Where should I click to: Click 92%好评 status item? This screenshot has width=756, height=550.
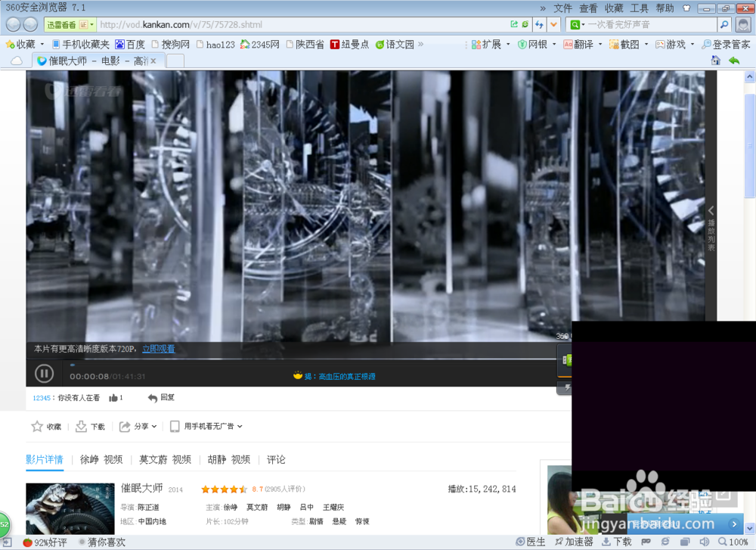(x=45, y=542)
